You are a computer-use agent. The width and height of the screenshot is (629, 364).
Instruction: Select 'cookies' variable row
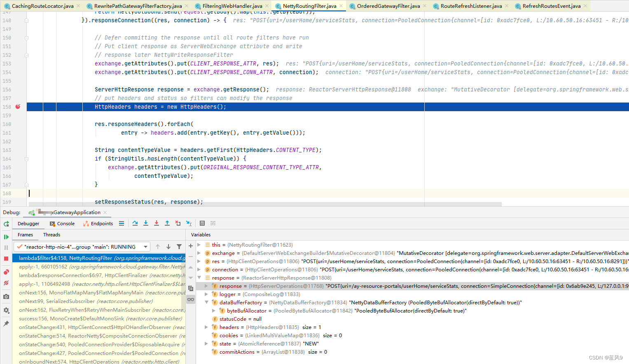pyautogui.click(x=412, y=336)
